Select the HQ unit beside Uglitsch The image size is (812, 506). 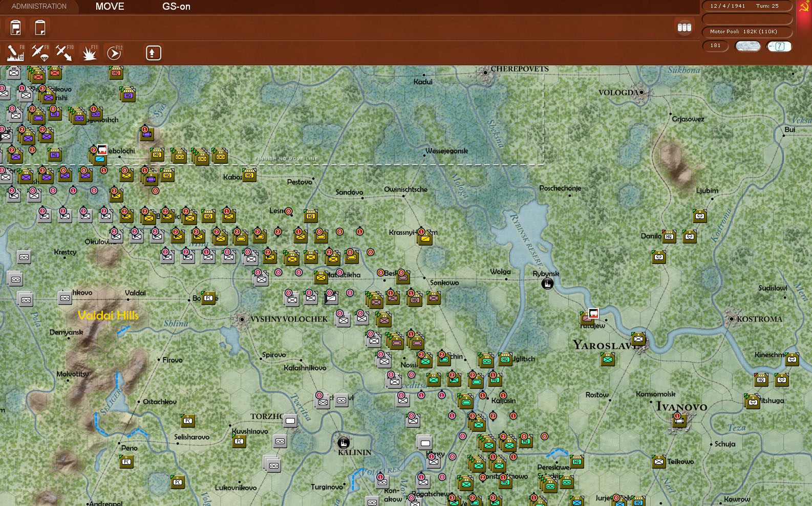(505, 359)
